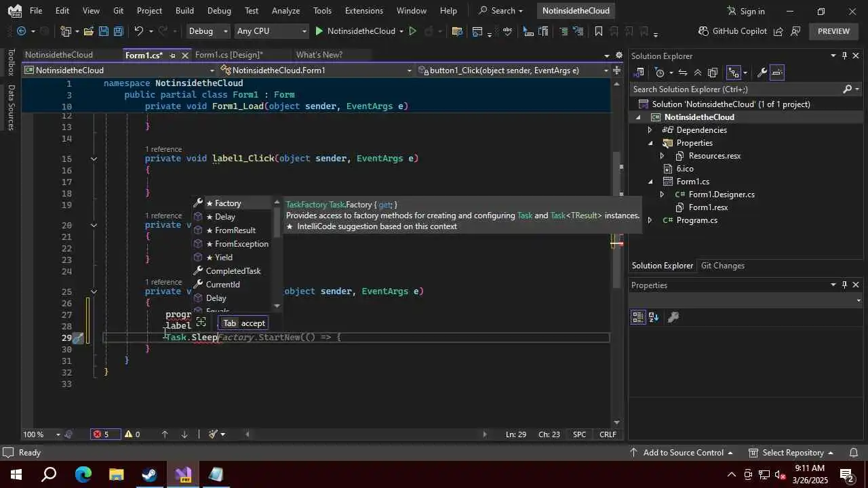Click the New Item toolbar icon
The height and width of the screenshot is (488, 868).
pos(66,31)
